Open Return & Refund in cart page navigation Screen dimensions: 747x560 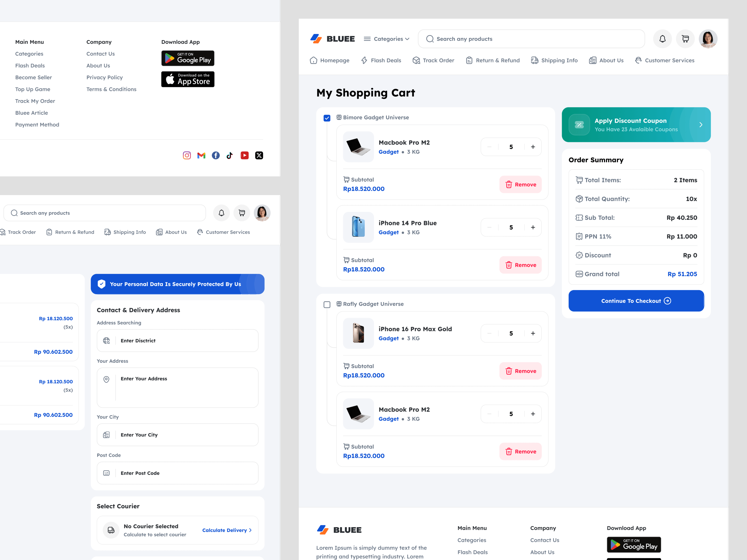(x=493, y=60)
